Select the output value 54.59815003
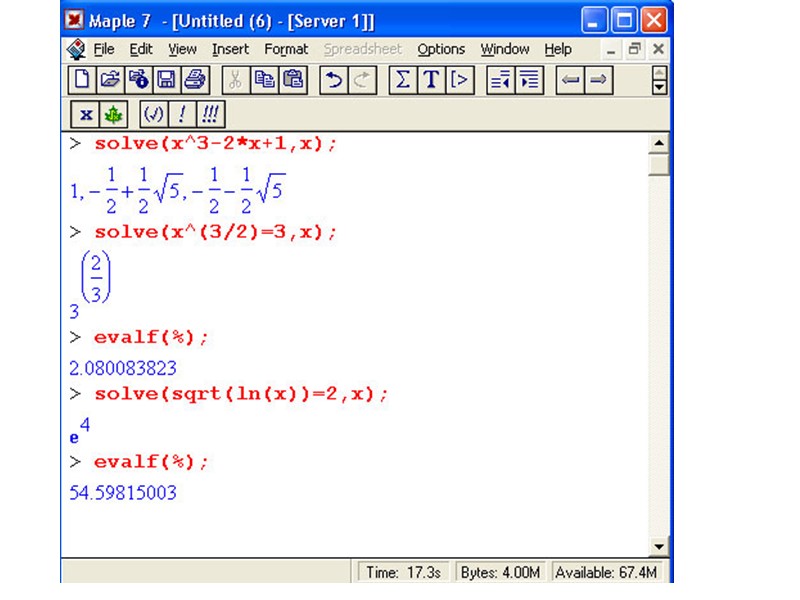The image size is (800, 600). click(x=123, y=493)
